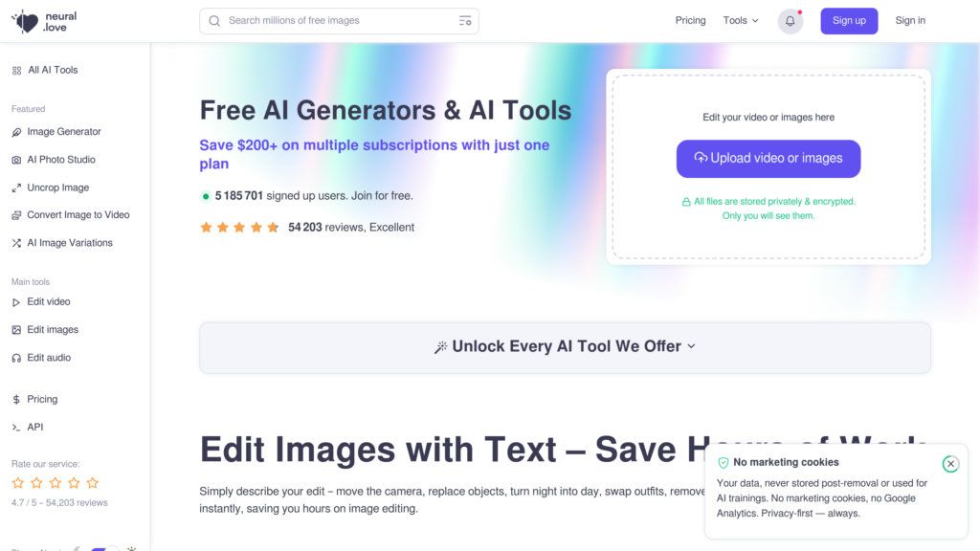The image size is (980, 551).
Task: Open the Uncrop Image tool
Action: tap(58, 187)
